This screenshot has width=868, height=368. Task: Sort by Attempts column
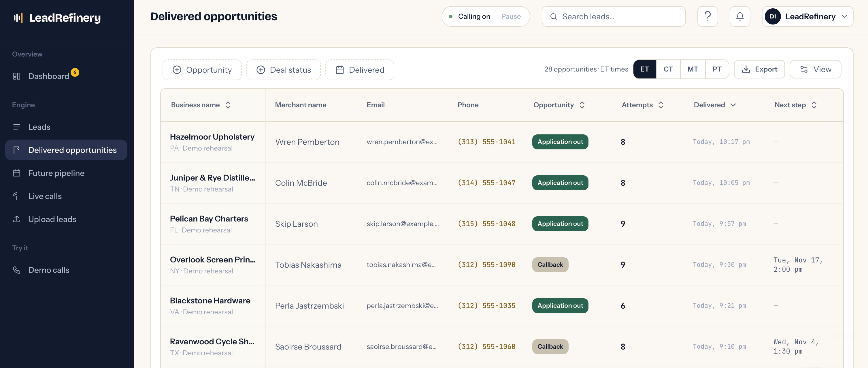pos(643,105)
